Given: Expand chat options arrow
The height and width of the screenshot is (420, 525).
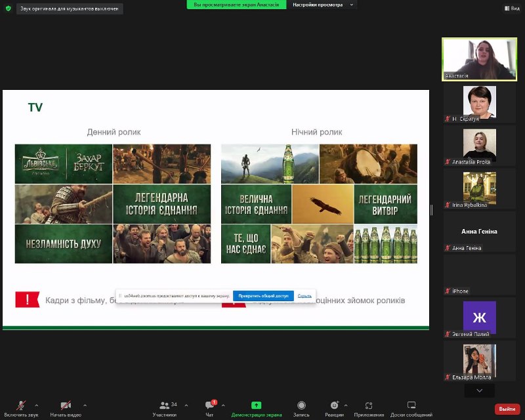Looking at the screenshot, I should click(x=223, y=406).
